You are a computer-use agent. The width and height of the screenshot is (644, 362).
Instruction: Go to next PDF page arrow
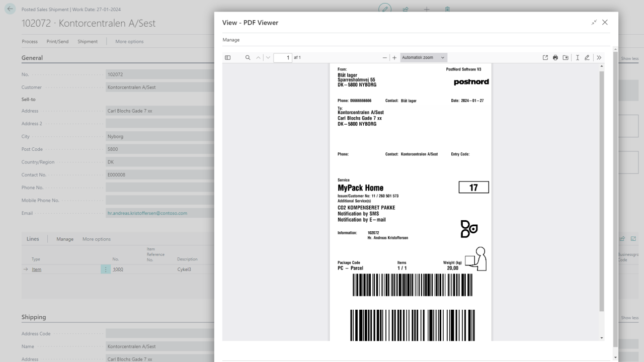click(268, 58)
